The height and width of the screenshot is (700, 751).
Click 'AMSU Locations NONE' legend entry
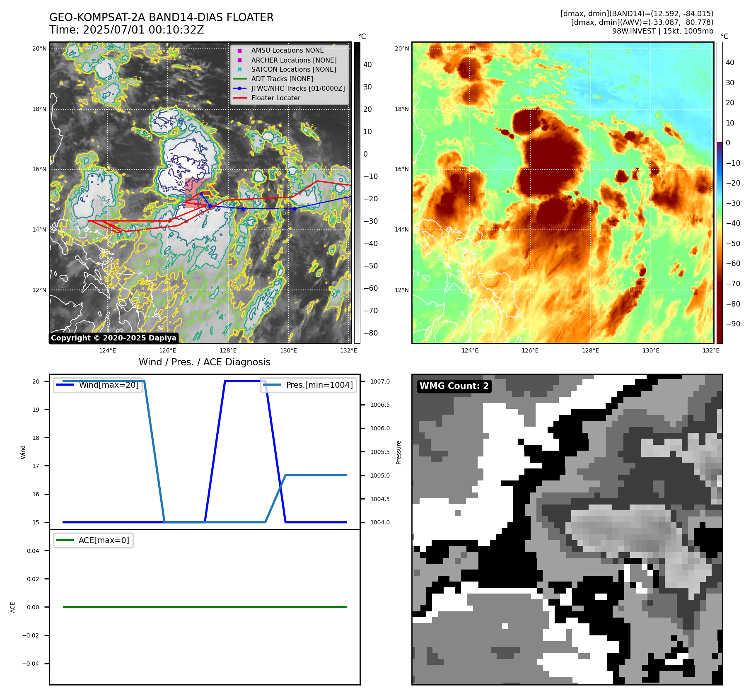287,50
